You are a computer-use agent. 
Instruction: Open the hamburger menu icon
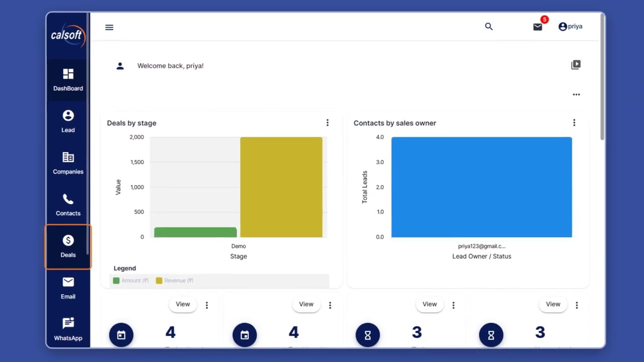[109, 27]
